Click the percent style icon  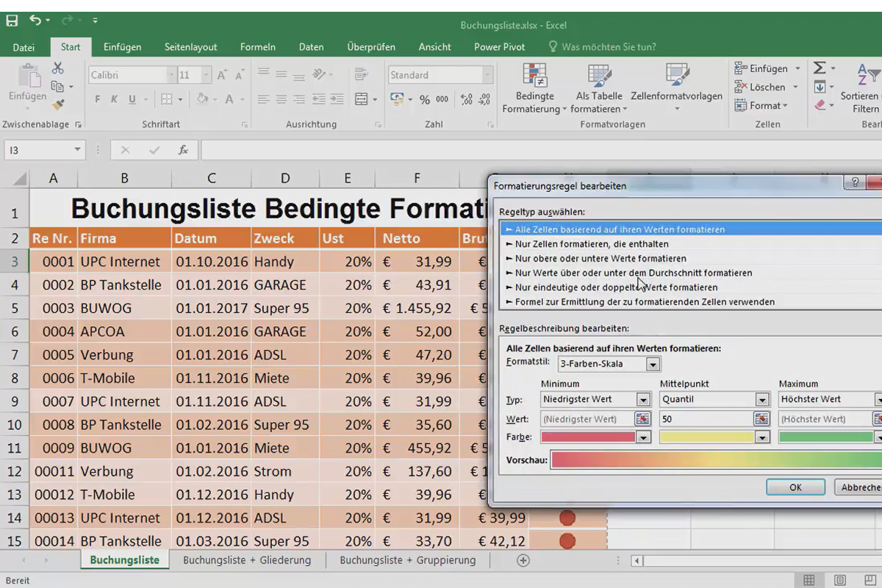(x=425, y=99)
